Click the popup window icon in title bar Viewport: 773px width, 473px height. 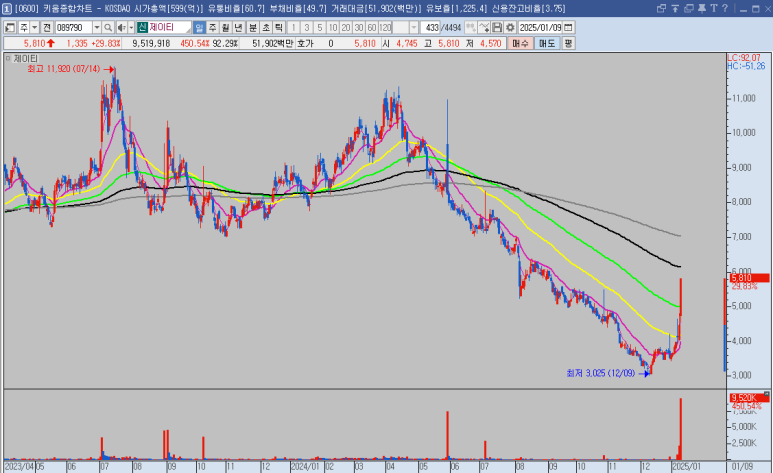[662, 8]
